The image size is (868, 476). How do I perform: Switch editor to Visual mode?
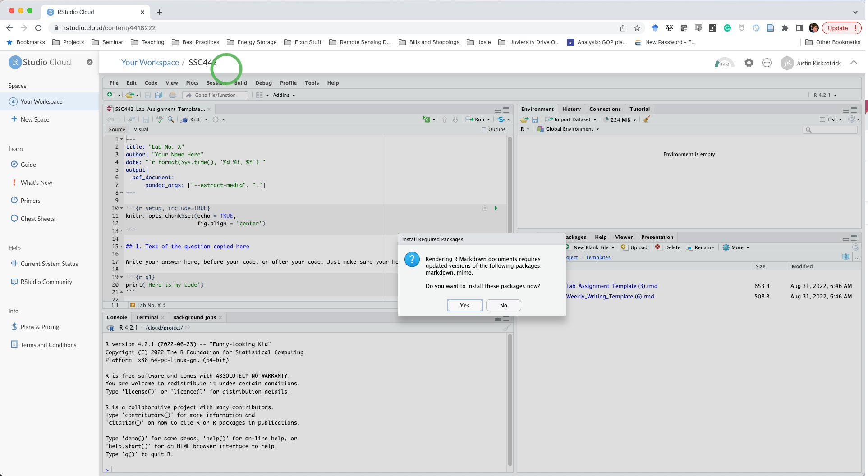pyautogui.click(x=141, y=129)
